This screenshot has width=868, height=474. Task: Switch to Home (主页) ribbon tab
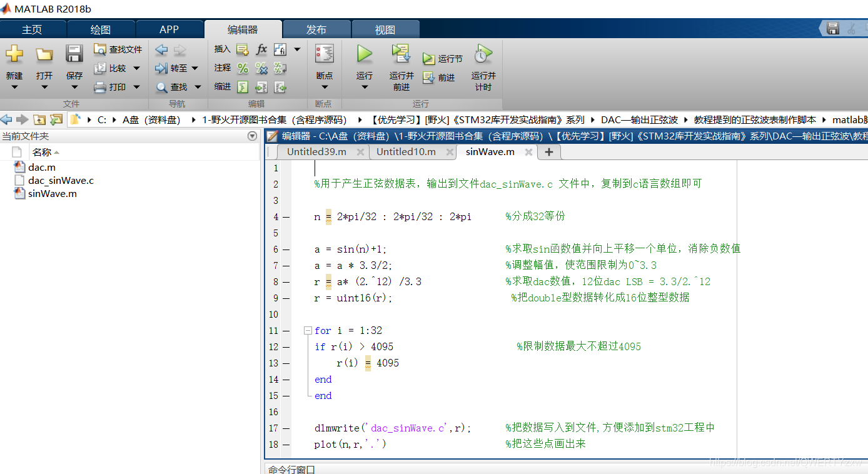(32, 29)
